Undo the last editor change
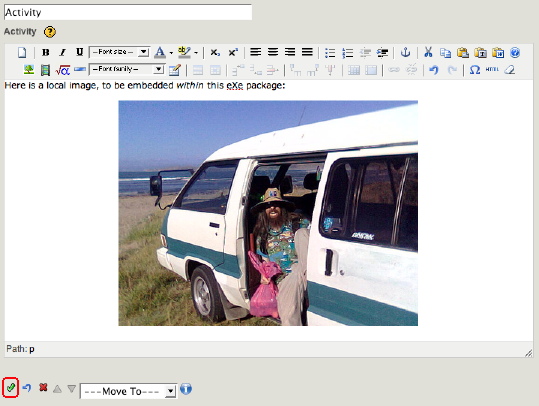 (434, 70)
